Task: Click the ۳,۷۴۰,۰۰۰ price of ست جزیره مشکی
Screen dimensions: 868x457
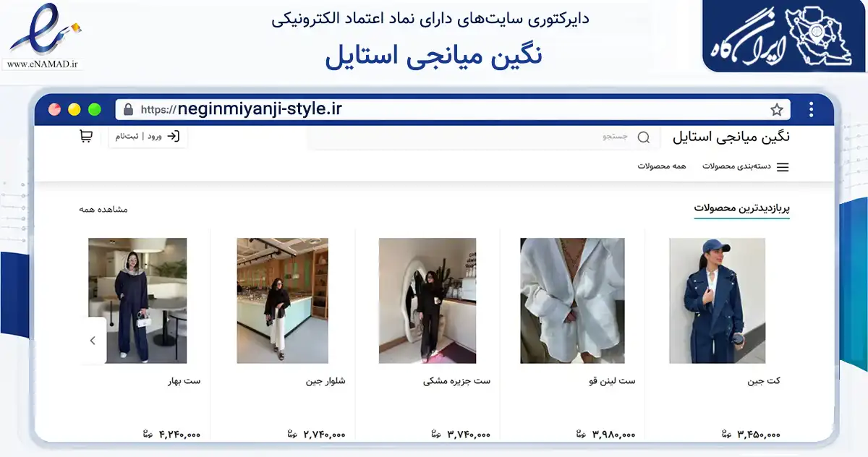Action: click(469, 435)
